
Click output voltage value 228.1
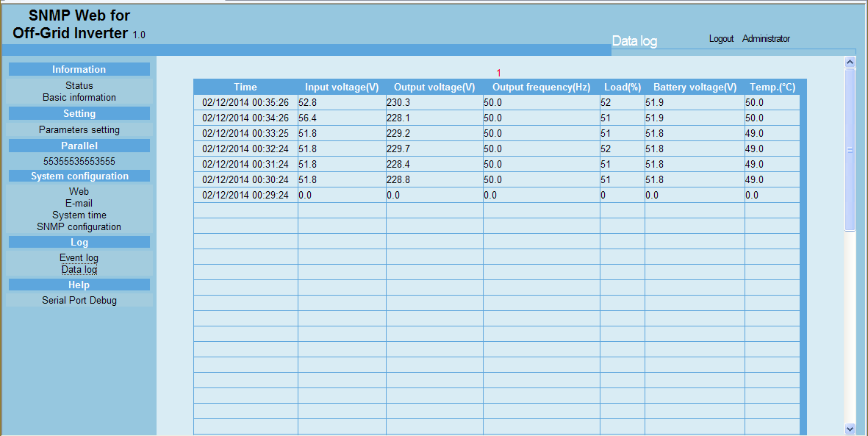398,118
